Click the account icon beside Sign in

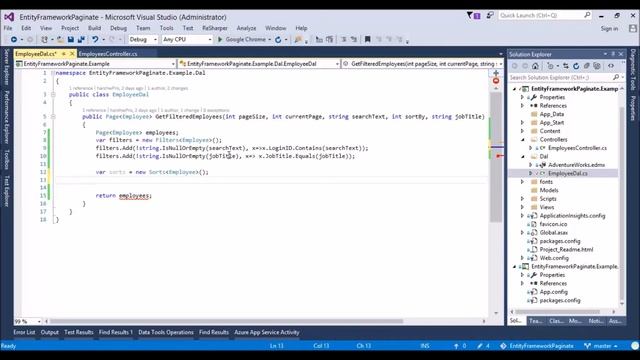tap(633, 29)
